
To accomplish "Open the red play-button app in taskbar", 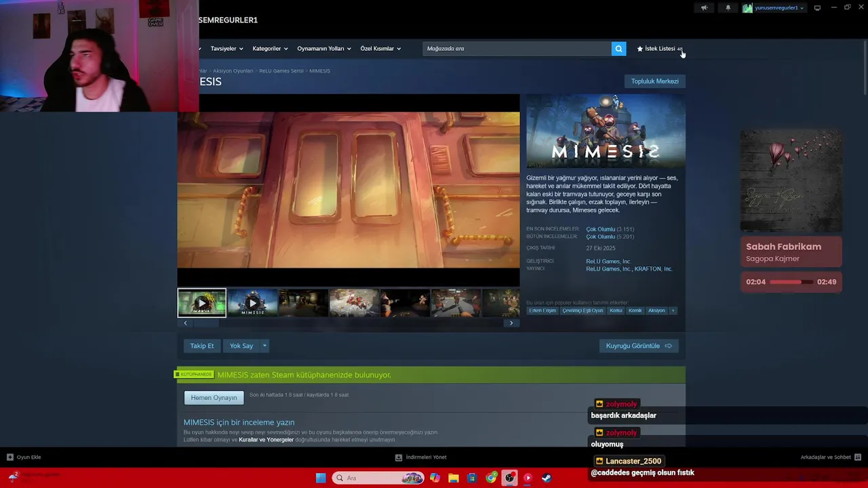I will click(x=528, y=478).
